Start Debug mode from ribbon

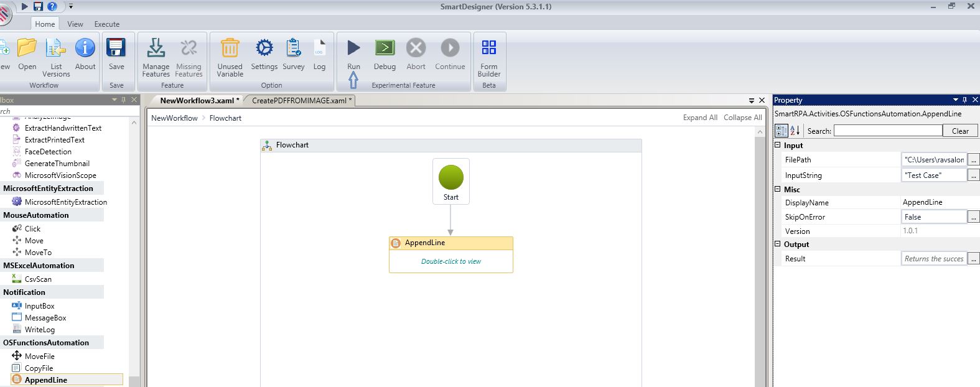coord(385,49)
